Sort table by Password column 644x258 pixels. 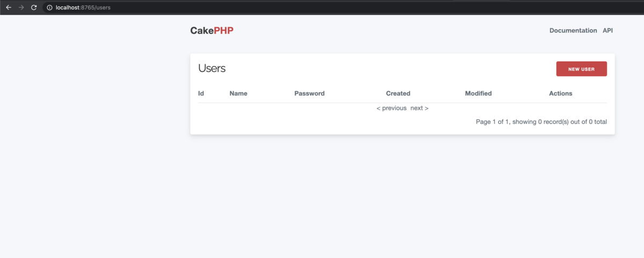pos(310,93)
